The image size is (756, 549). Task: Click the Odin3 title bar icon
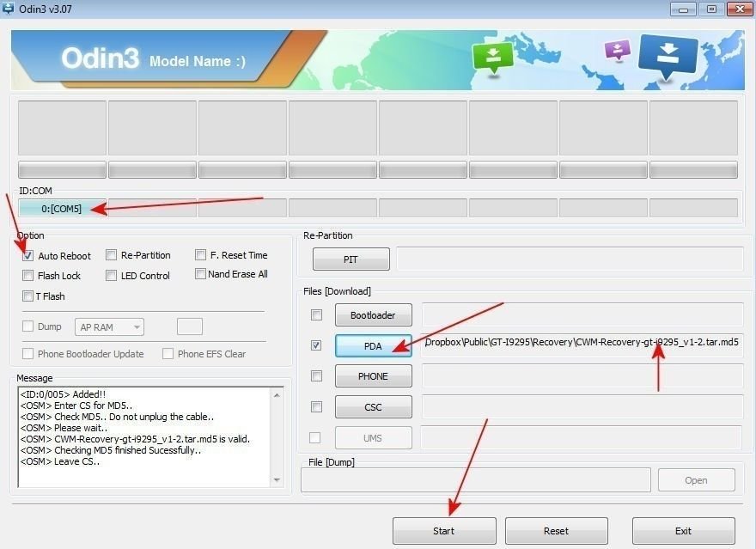pos(9,8)
